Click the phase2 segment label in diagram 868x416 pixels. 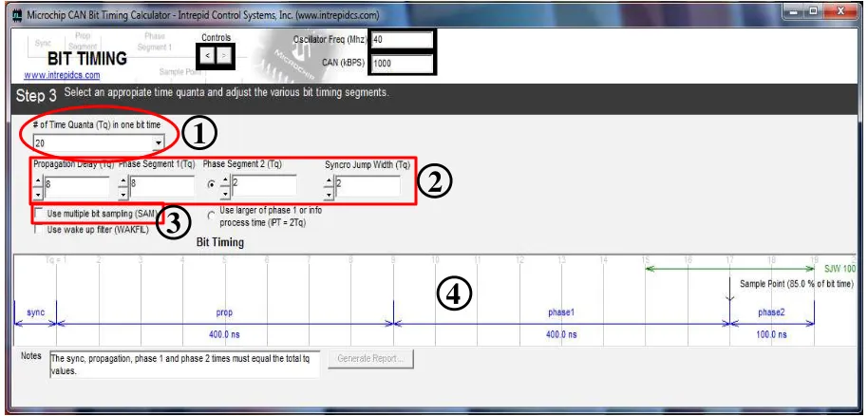pos(772,312)
